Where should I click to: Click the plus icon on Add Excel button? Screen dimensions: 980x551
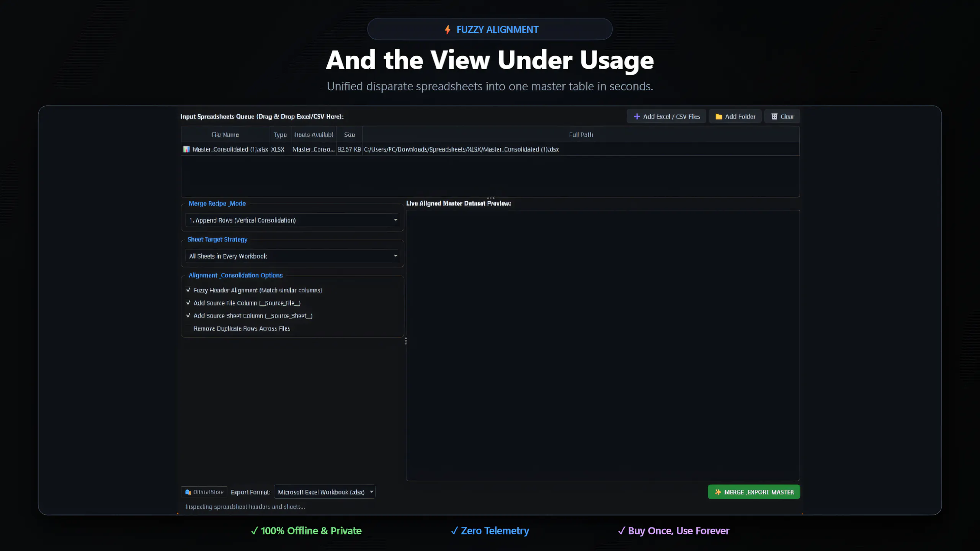click(637, 116)
